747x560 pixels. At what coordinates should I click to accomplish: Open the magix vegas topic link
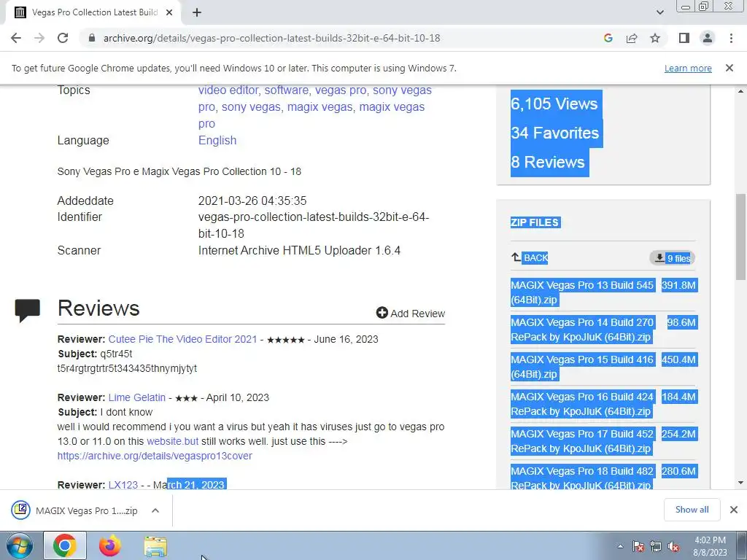pyautogui.click(x=320, y=106)
